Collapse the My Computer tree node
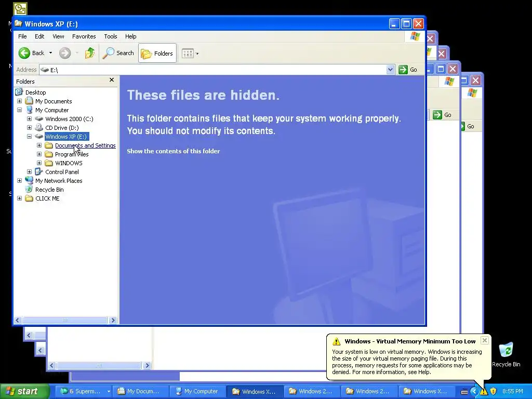This screenshot has height=399, width=532. pyautogui.click(x=19, y=110)
